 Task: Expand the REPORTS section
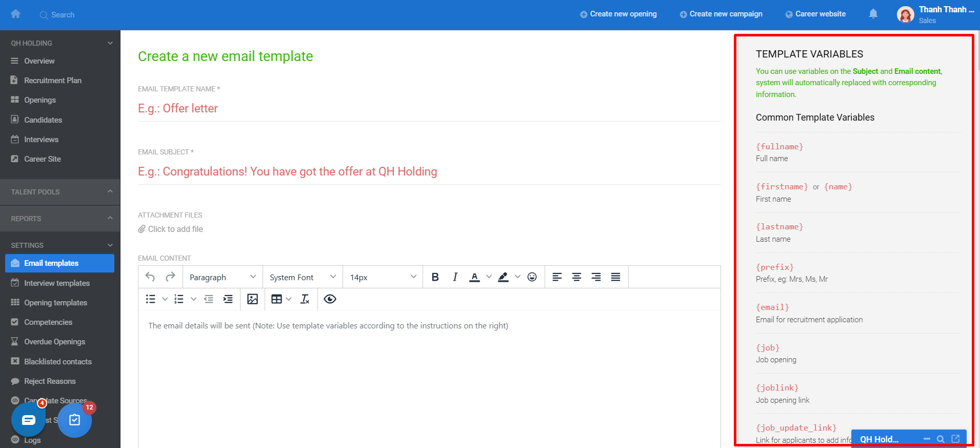pos(110,218)
